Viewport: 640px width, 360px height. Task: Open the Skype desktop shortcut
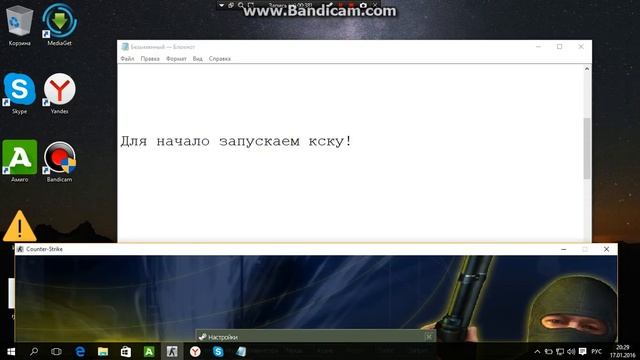point(19,94)
